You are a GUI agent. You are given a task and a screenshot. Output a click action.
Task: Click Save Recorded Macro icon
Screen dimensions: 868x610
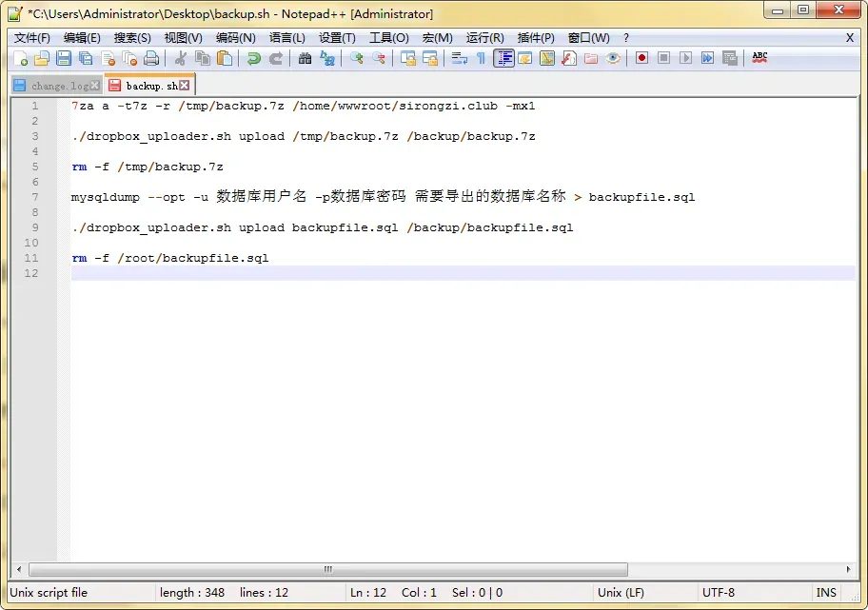click(x=730, y=58)
